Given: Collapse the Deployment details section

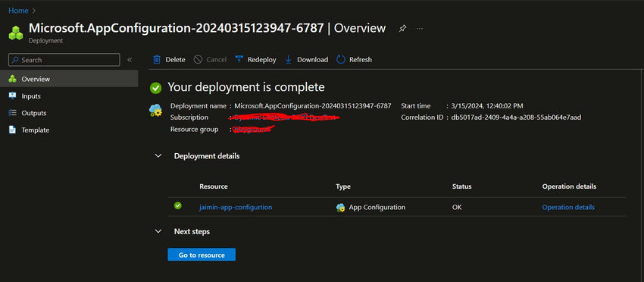Looking at the screenshot, I should click(x=158, y=156).
